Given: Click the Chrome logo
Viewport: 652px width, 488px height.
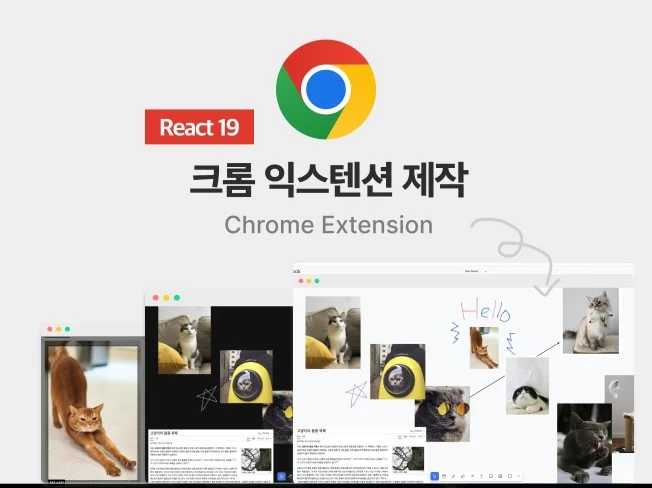Looking at the screenshot, I should (326, 89).
